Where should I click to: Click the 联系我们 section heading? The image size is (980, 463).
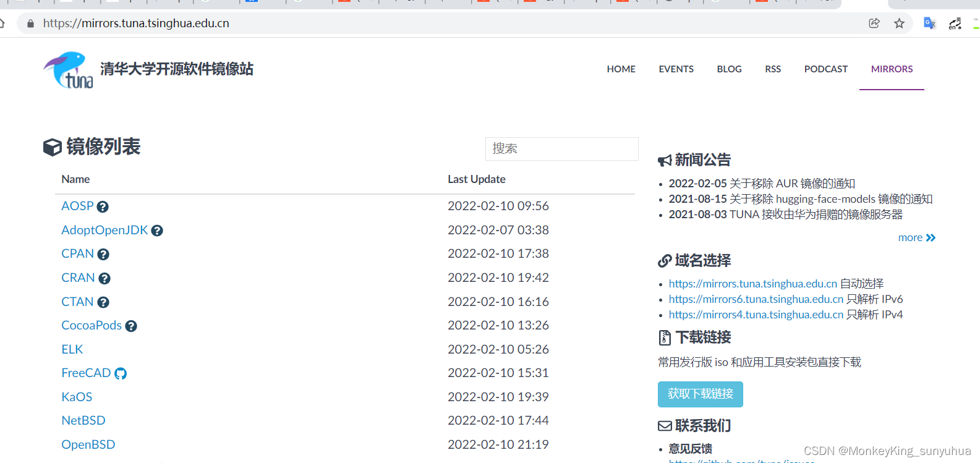coord(694,426)
